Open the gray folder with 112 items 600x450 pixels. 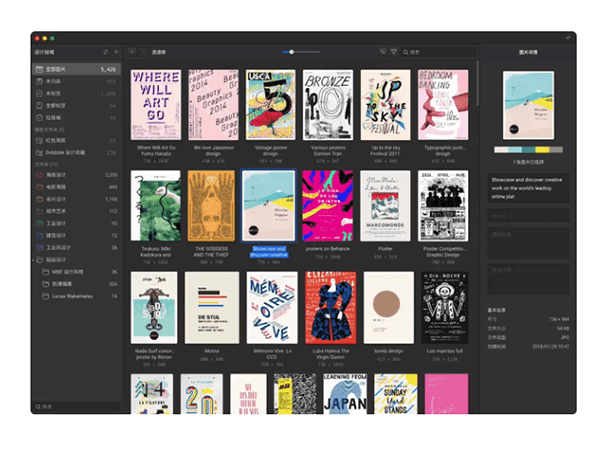pos(76,211)
